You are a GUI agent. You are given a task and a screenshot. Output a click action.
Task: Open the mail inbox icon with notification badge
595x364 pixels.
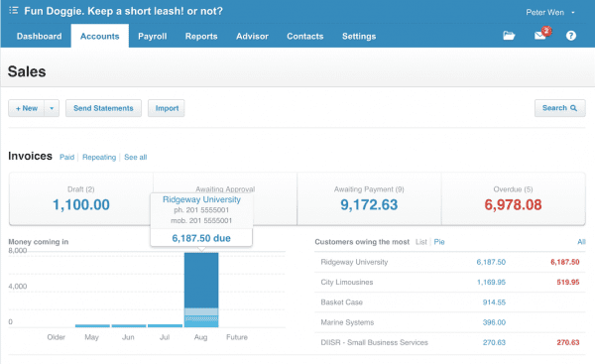tap(541, 34)
